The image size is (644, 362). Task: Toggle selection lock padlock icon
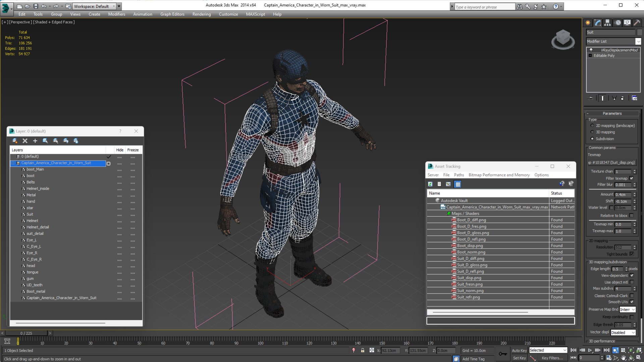pos(363,350)
